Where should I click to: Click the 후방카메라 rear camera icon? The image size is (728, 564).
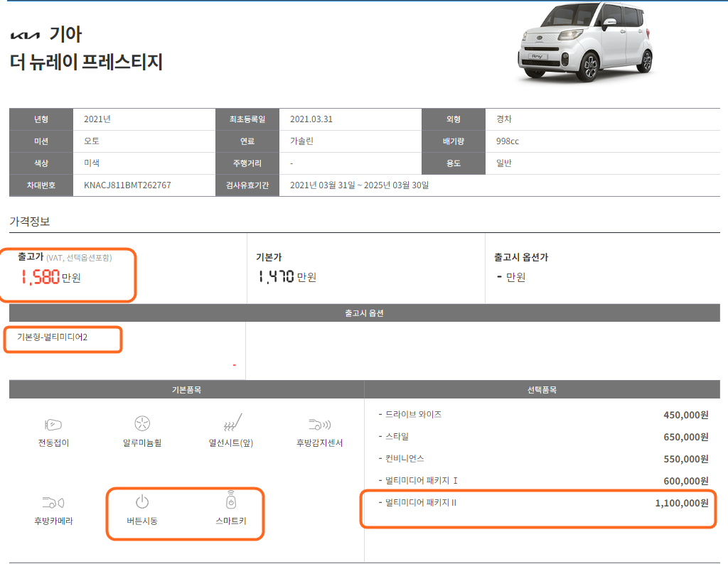click(x=53, y=502)
